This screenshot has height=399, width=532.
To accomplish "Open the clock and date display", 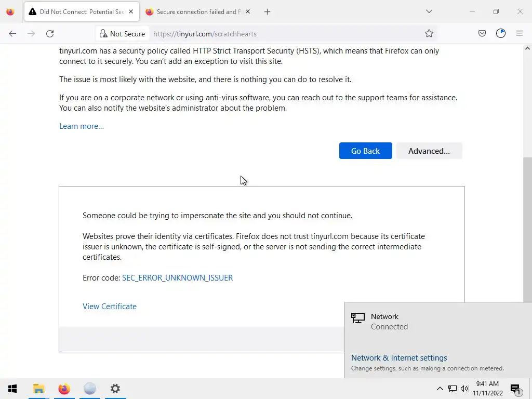I will (x=487, y=389).
